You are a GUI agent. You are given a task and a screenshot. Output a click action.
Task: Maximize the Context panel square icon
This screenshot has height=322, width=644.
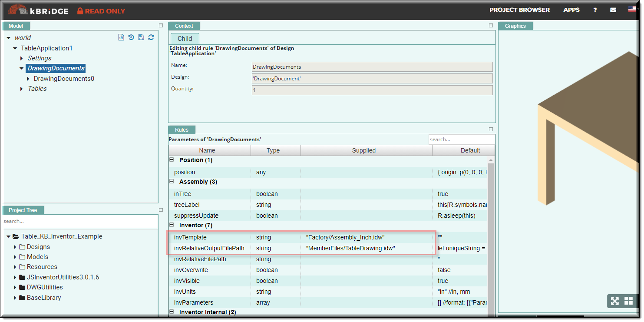491,26
